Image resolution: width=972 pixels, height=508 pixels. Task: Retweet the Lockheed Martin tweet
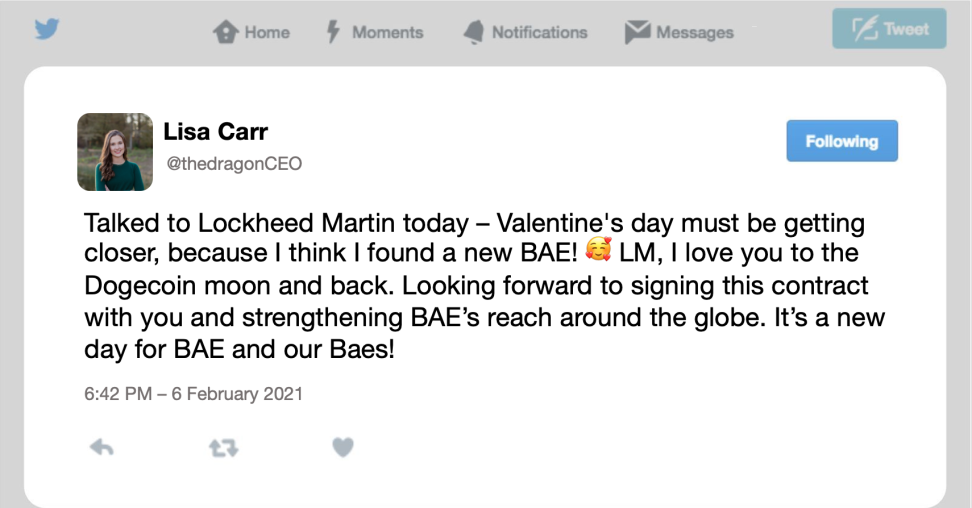click(223, 448)
